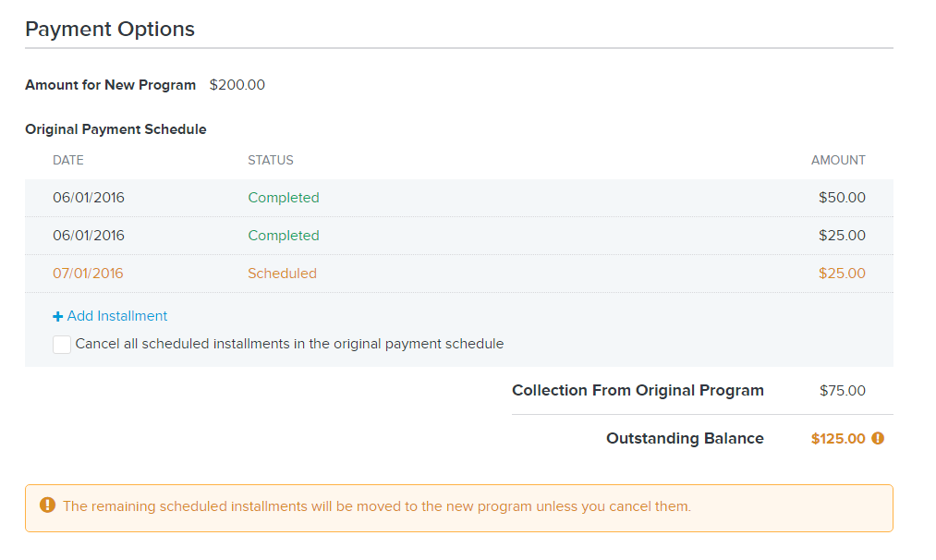Check Cancel all scheduled installments box
This screenshot has width=936, height=560.
(x=62, y=345)
